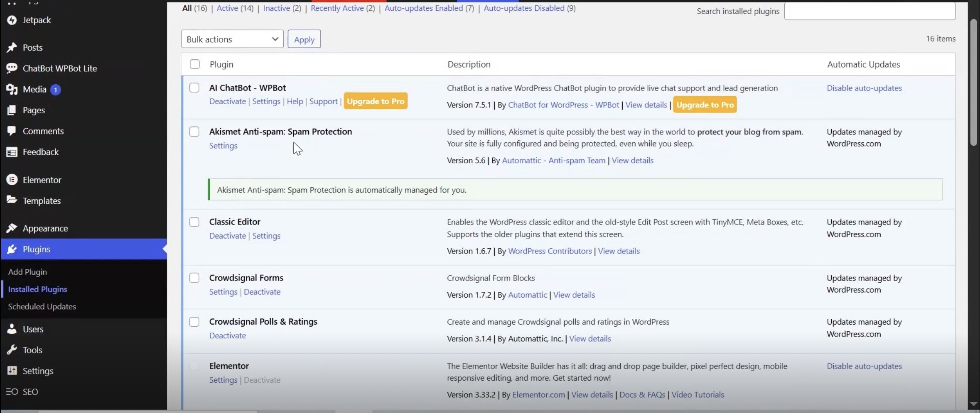Open the Scheduled Updates menu item
The width and height of the screenshot is (980, 413).
click(42, 306)
